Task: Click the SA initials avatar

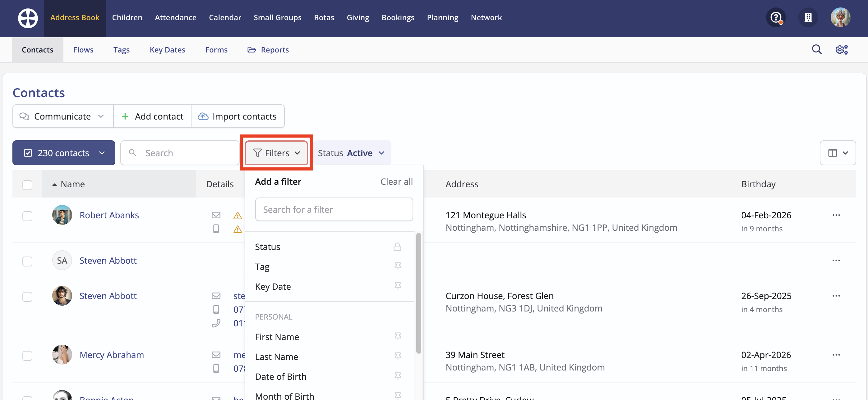Action: pyautogui.click(x=62, y=260)
